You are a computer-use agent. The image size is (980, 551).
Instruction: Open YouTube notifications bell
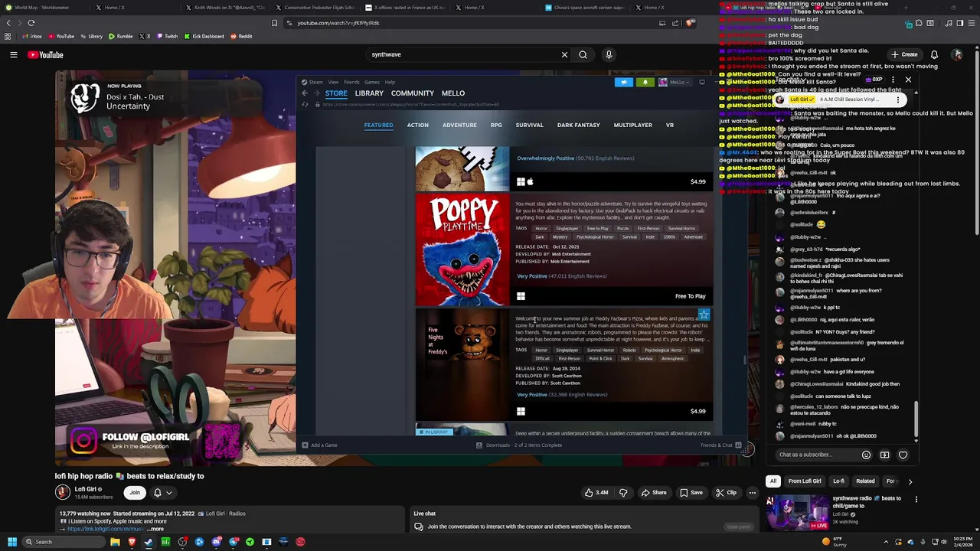[x=934, y=54]
